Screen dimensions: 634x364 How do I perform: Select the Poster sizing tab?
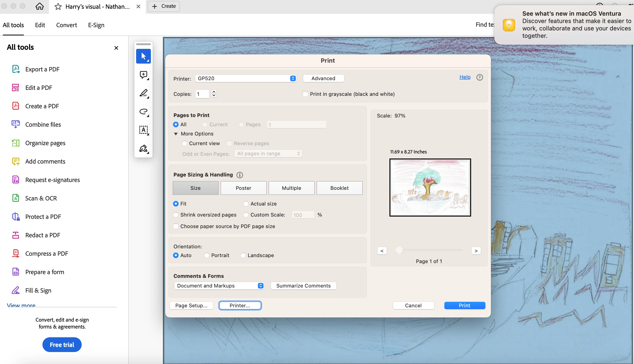click(x=243, y=188)
